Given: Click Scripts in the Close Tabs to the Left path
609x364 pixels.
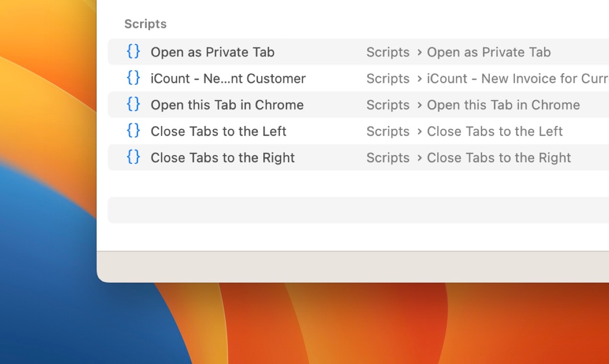Looking at the screenshot, I should point(388,131).
